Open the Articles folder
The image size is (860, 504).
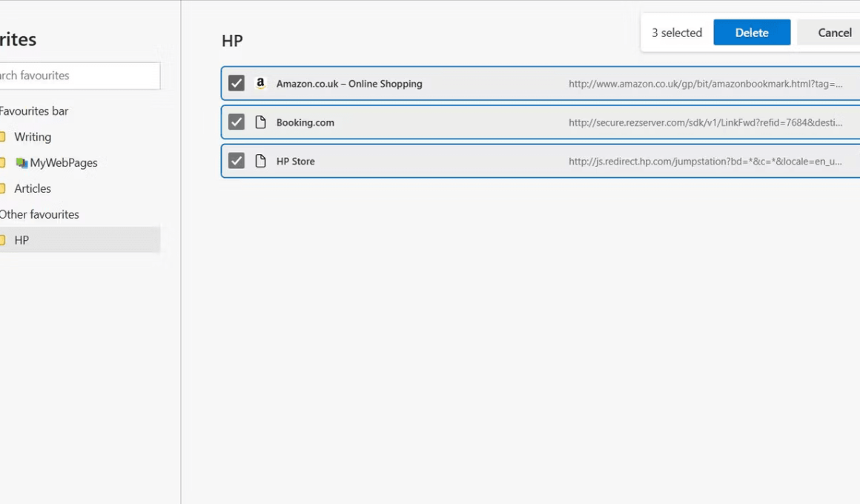pos(33,188)
